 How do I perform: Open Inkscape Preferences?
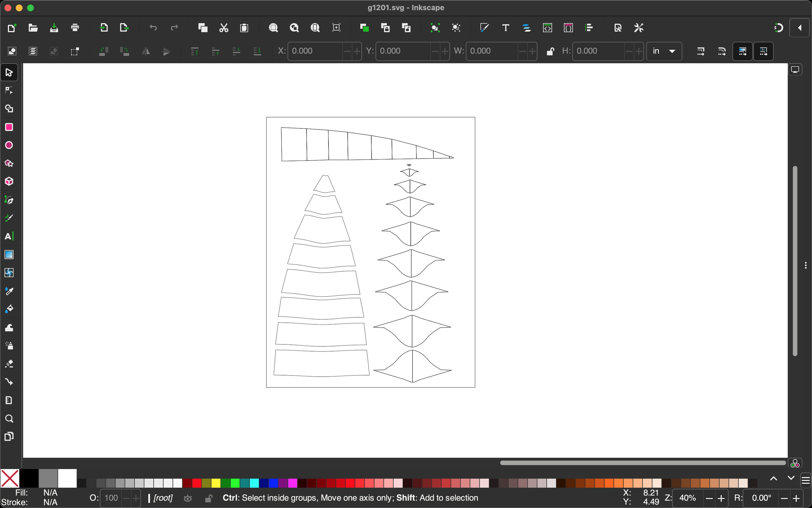tap(638, 28)
